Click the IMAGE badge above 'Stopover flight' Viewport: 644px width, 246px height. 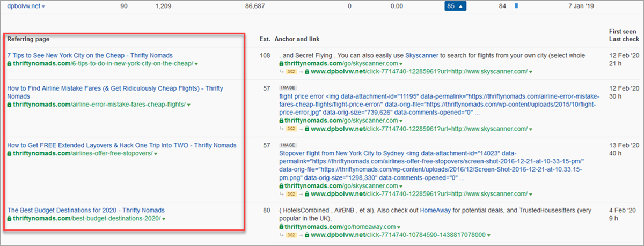tap(288, 144)
